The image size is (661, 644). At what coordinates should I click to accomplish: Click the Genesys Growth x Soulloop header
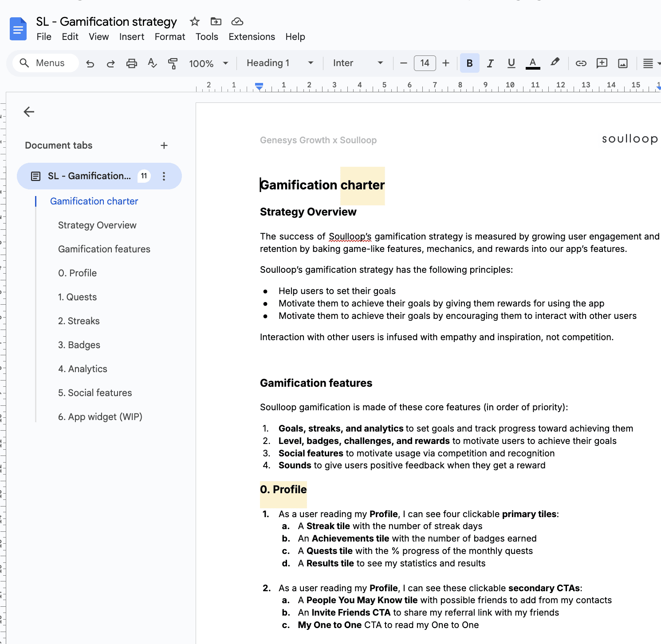pyautogui.click(x=319, y=140)
